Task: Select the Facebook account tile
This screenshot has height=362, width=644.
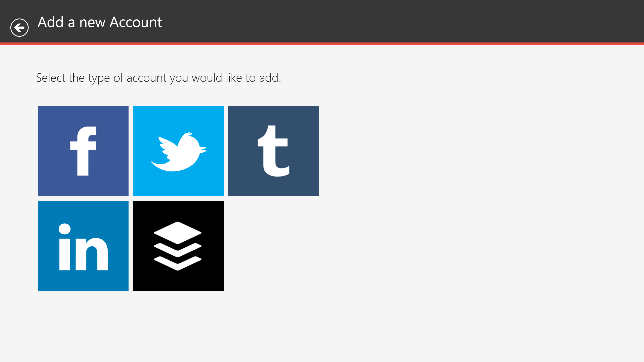Action: tap(83, 151)
